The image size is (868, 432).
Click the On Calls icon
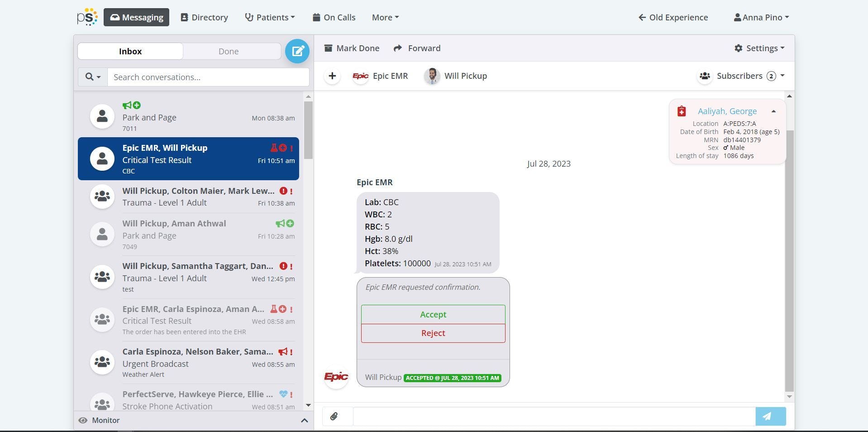click(x=316, y=17)
